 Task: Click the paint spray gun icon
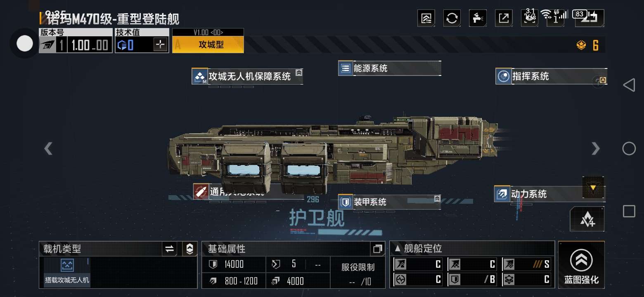pos(478,18)
